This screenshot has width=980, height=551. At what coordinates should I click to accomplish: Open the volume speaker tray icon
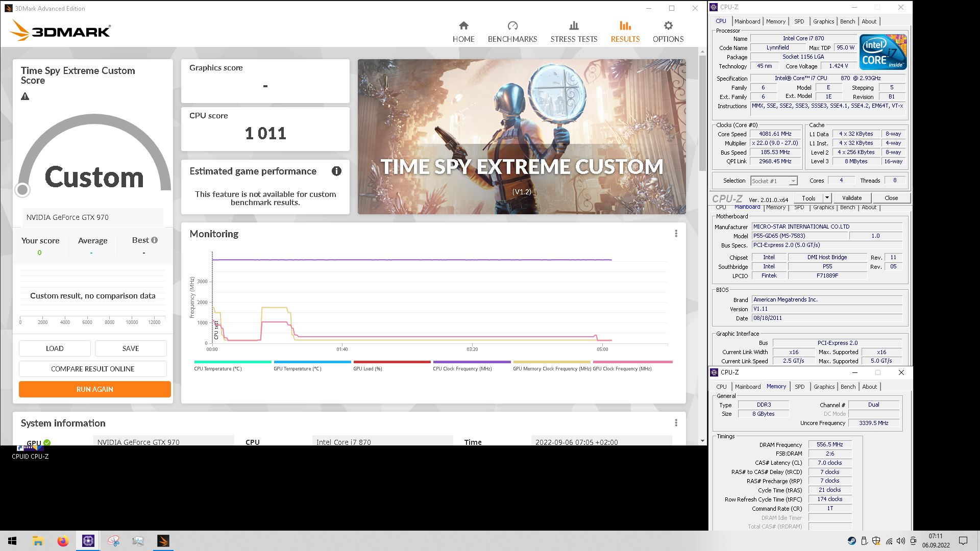(900, 541)
